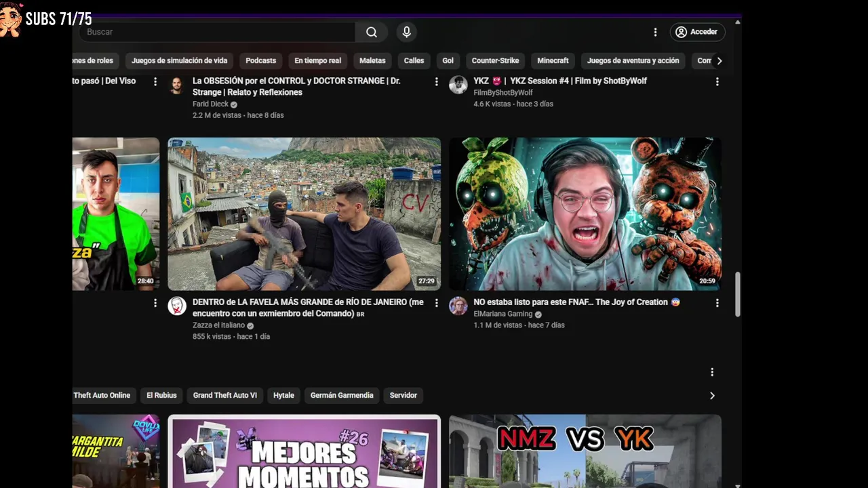Image resolution: width=868 pixels, height=488 pixels.
Task: Click the avatar icon next to SUBS 71/75
Action: coord(11,19)
